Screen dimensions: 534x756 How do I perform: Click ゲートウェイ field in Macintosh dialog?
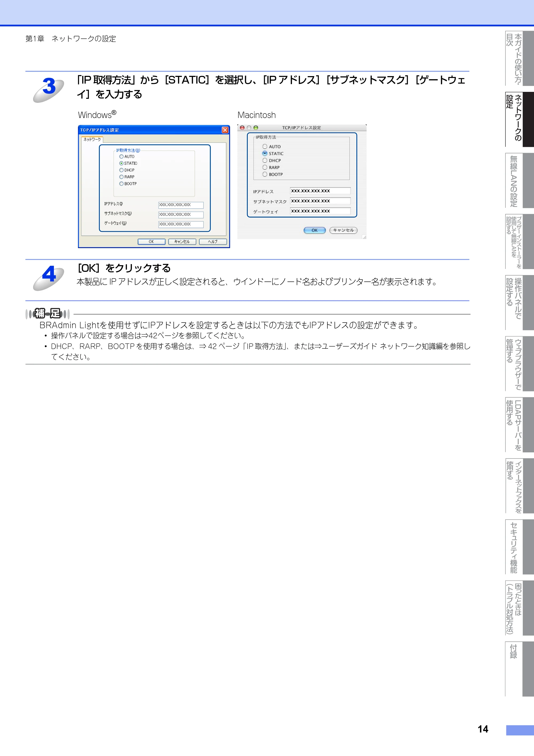320,211
